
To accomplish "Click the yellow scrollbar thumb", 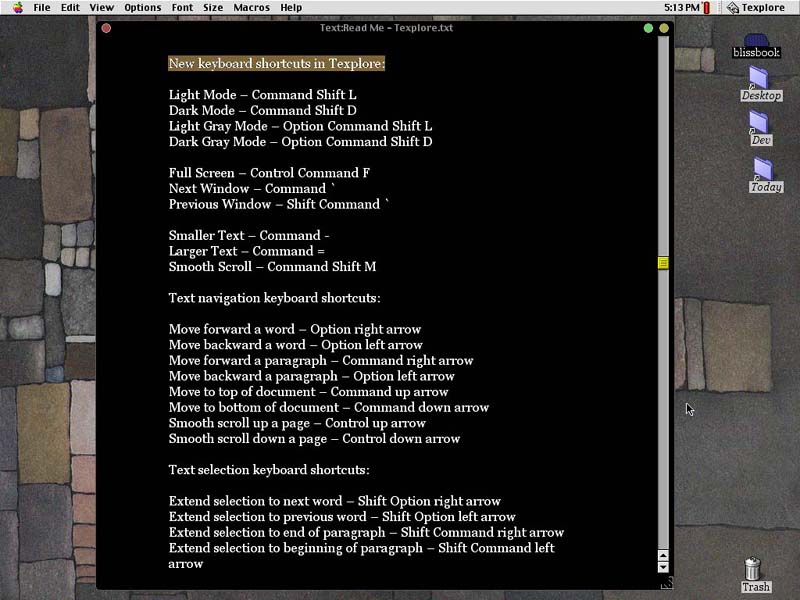I will coord(663,263).
